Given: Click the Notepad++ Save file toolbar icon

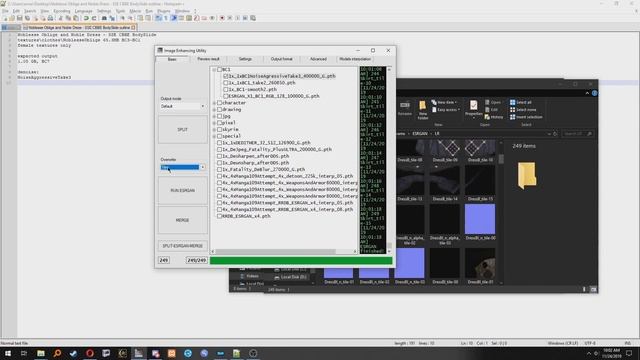Looking at the screenshot, I should tap(20, 18).
